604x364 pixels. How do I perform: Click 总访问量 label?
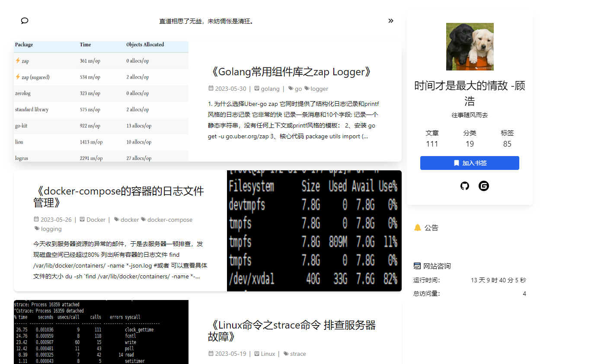[426, 294]
